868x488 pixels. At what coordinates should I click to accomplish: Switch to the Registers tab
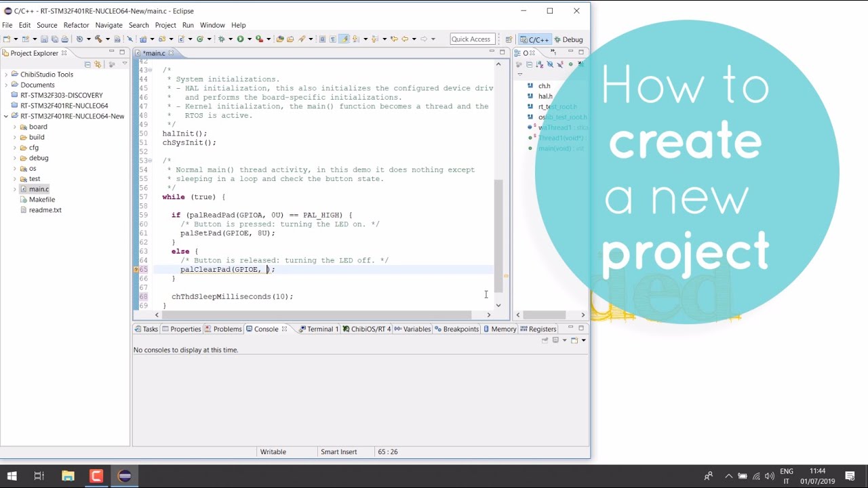[x=538, y=329]
